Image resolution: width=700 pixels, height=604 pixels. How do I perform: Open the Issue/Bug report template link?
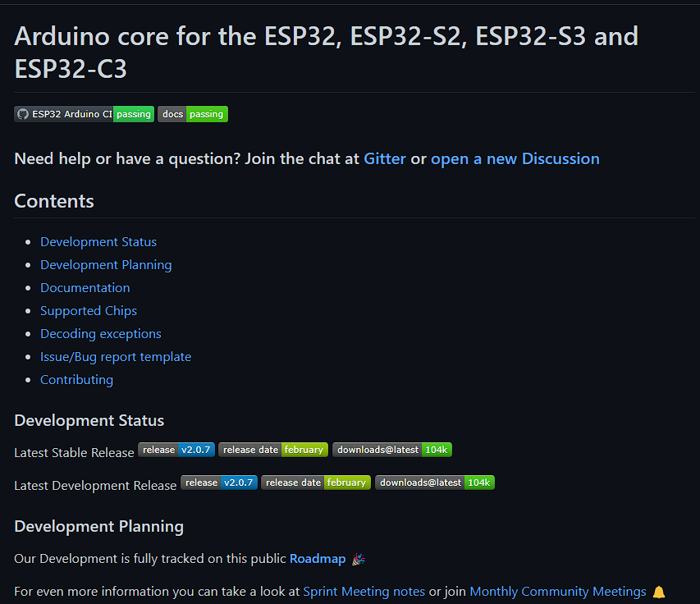pos(115,356)
